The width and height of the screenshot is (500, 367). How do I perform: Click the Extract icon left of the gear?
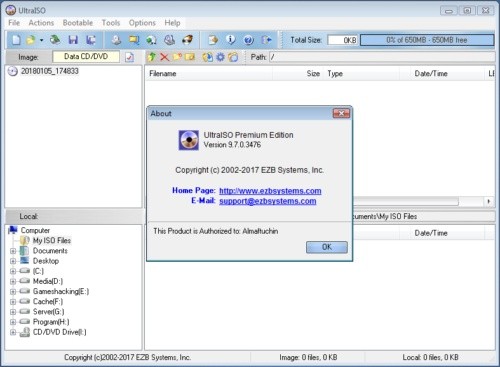(207, 57)
